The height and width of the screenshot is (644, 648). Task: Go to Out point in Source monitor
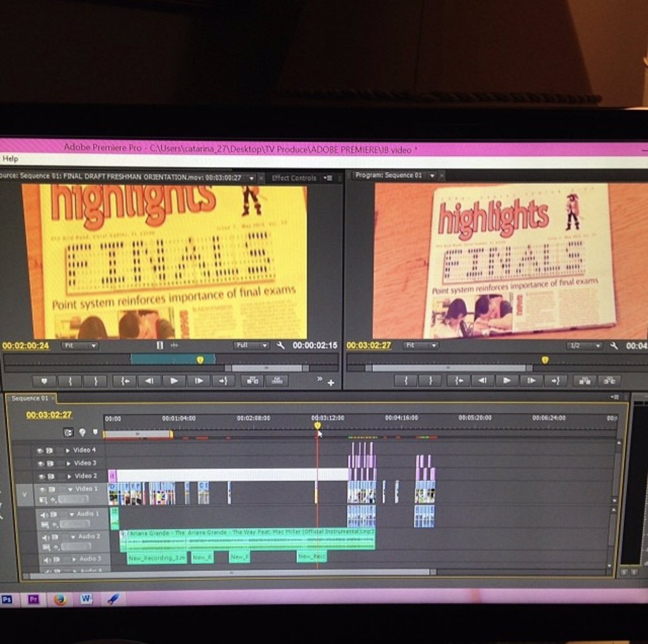pos(223,381)
